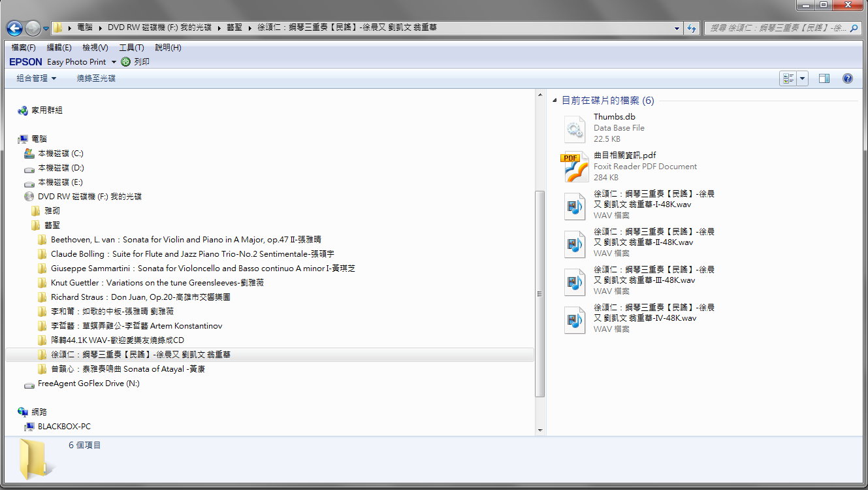Open the Easy Photo Print dropdown arrow
The image size is (868, 490).
114,62
